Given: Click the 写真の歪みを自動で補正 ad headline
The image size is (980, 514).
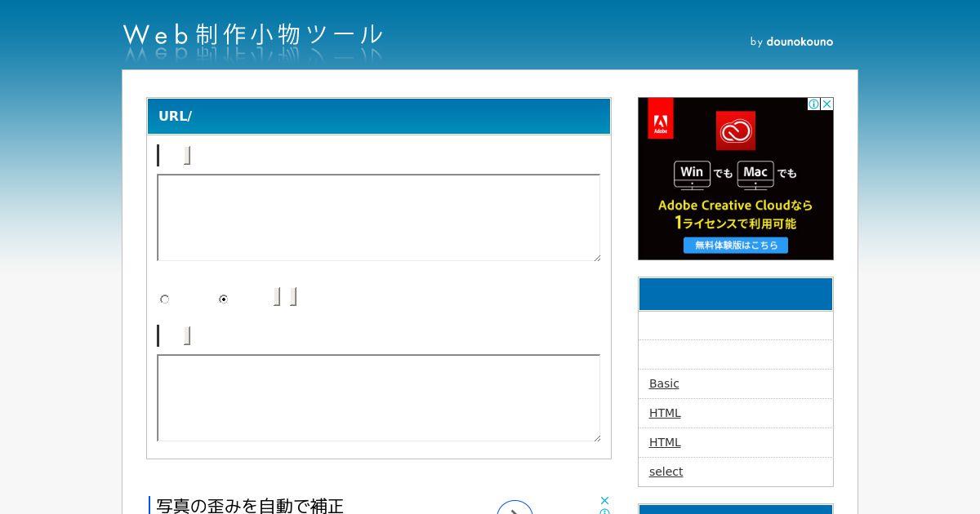Looking at the screenshot, I should pyautogui.click(x=250, y=506).
